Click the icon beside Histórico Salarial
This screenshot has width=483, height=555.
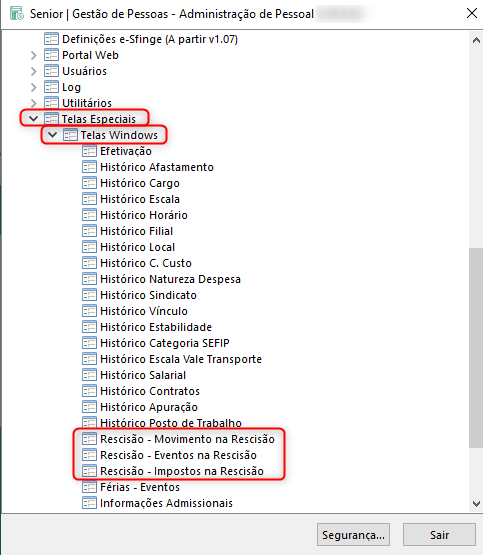[89, 375]
